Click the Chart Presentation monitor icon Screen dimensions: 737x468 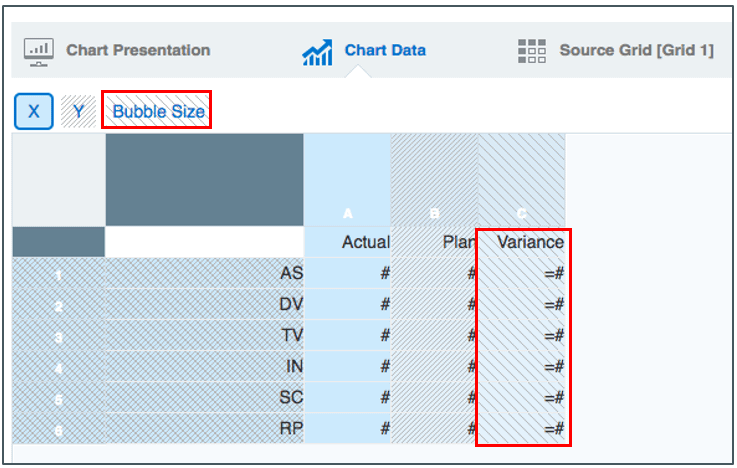coord(39,50)
